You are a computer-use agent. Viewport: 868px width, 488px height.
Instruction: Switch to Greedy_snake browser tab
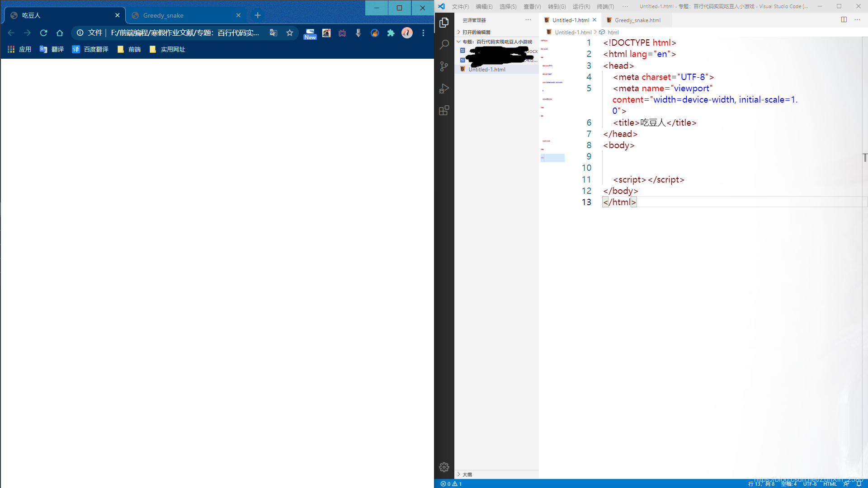(x=163, y=15)
